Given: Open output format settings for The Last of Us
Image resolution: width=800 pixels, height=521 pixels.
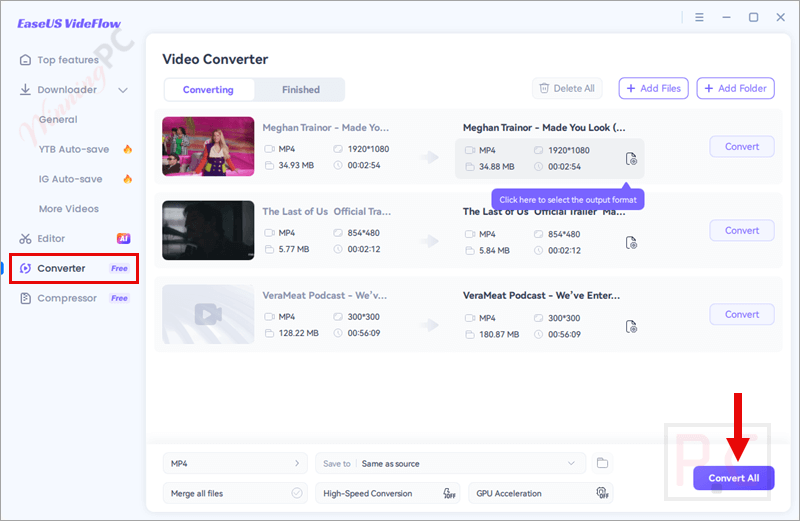Looking at the screenshot, I should (631, 242).
